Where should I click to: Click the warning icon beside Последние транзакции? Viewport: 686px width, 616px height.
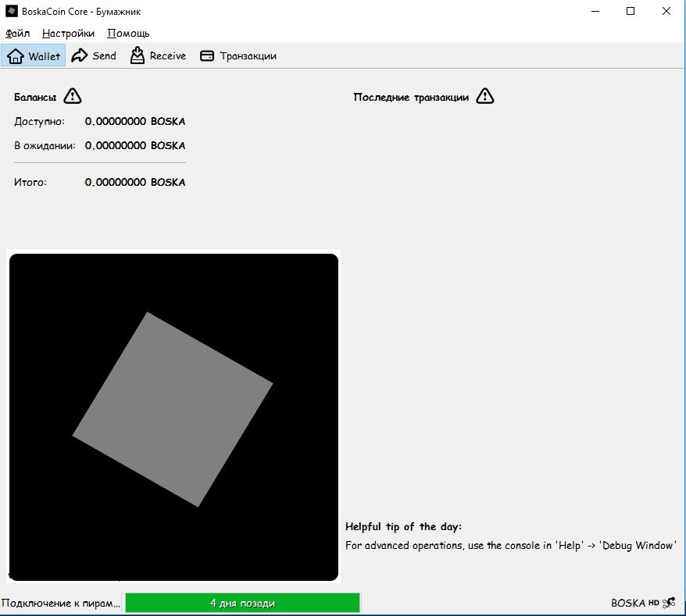485,97
